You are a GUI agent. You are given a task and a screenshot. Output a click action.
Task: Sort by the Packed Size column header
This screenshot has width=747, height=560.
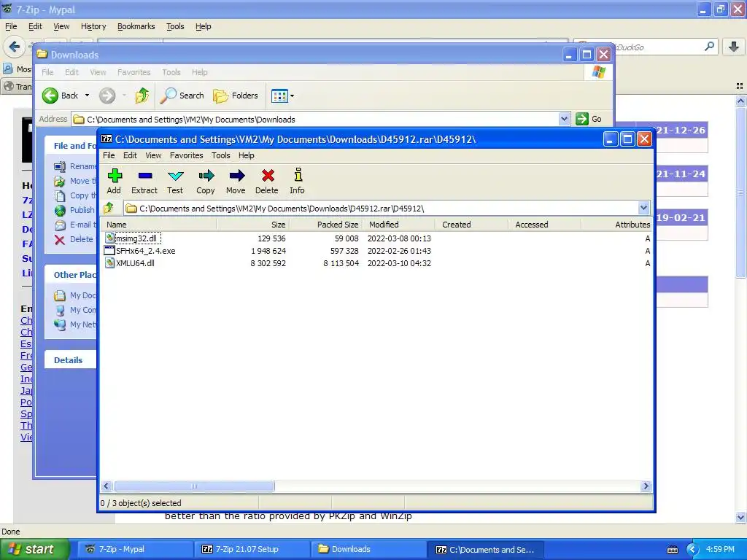326,225
